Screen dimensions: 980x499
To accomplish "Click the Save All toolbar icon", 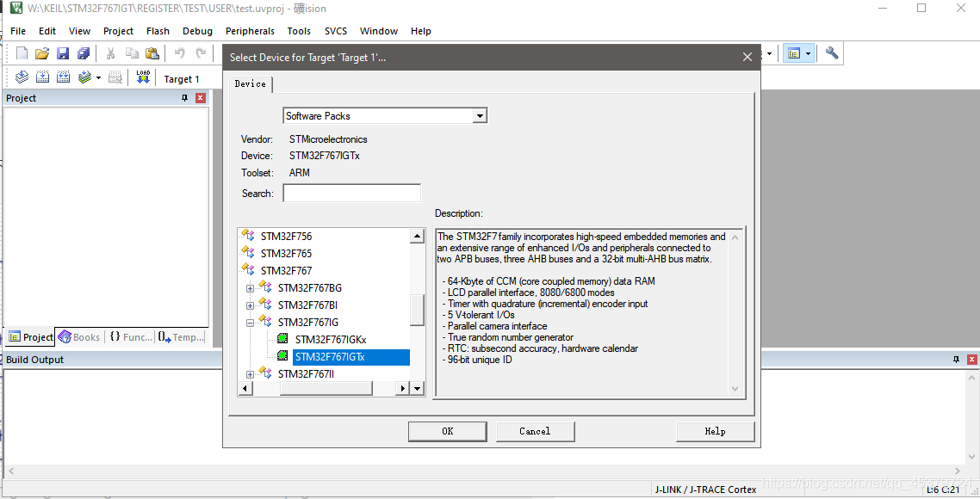I will pyautogui.click(x=84, y=53).
